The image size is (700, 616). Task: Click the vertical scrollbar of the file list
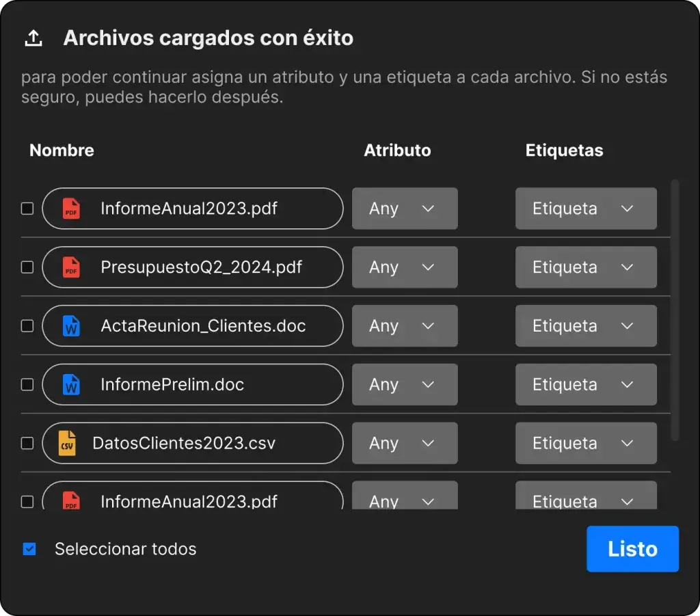coord(675,308)
